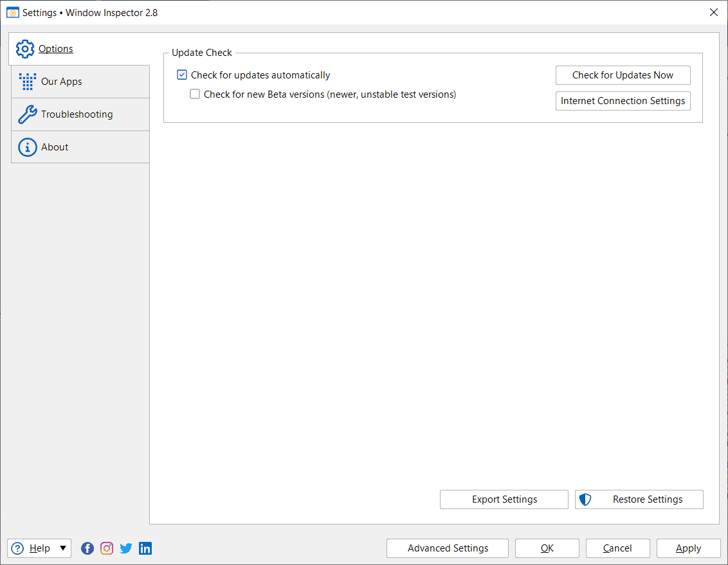The height and width of the screenshot is (565, 728).
Task: Confirm with the OK button
Action: 547,548
